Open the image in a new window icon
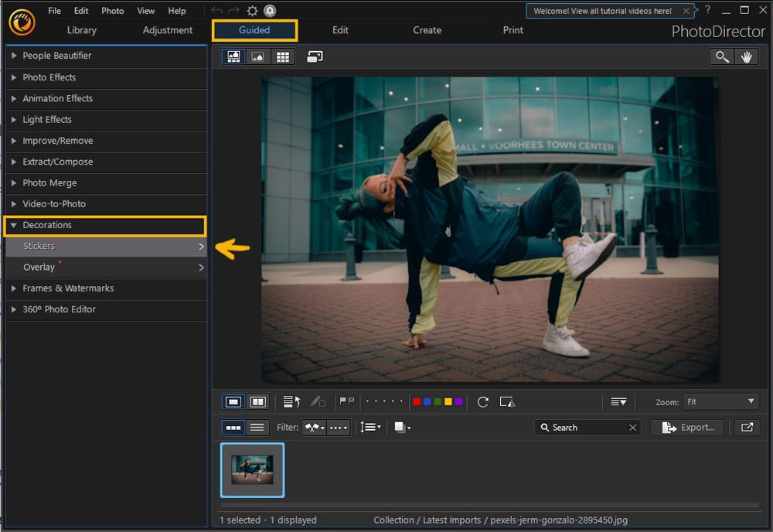This screenshot has width=773, height=532. [x=747, y=427]
